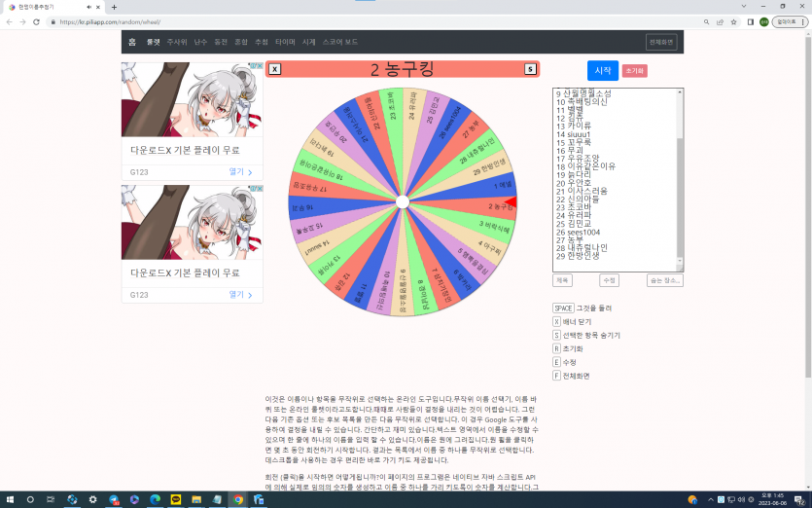This screenshot has height=508, width=812.
Task: Open Microsoft Edge from the taskbar
Action: coord(155,499)
